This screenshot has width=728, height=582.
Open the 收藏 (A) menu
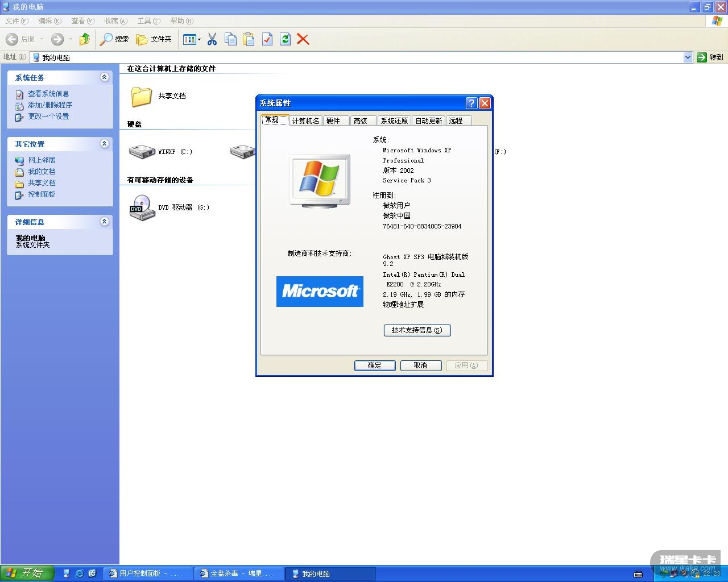click(x=116, y=21)
